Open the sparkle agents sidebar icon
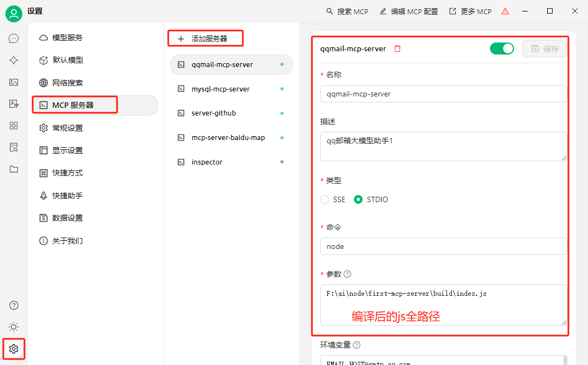588x365 pixels. tap(14, 60)
